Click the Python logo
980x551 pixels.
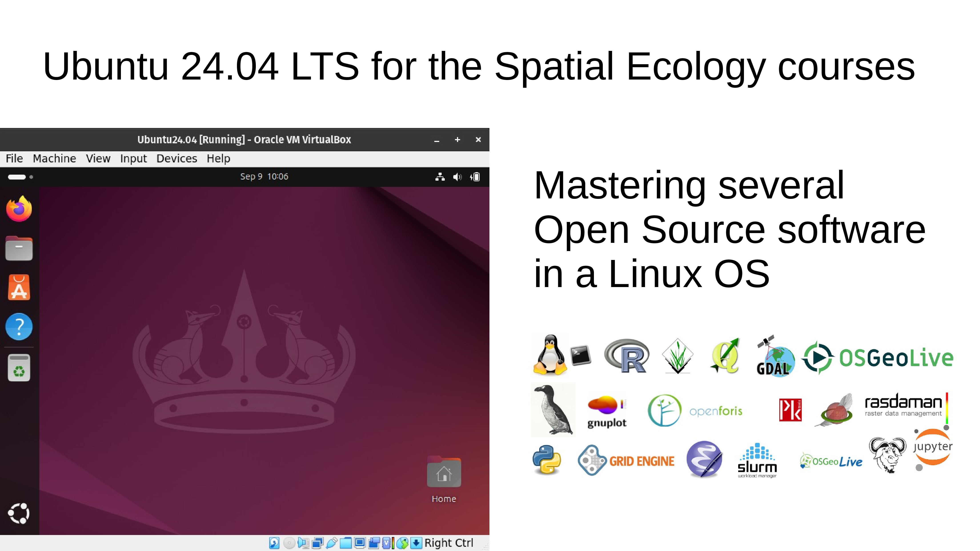[547, 460]
